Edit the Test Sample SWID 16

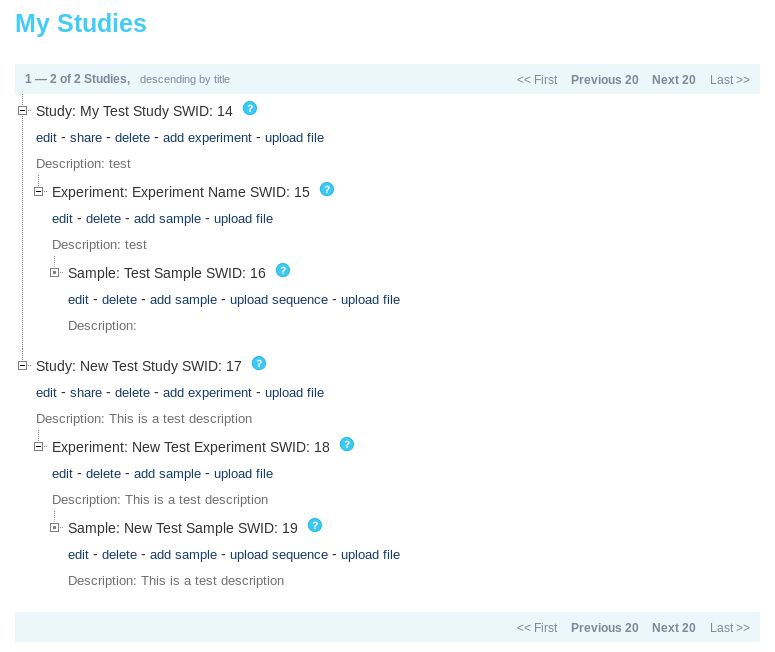[78, 300]
